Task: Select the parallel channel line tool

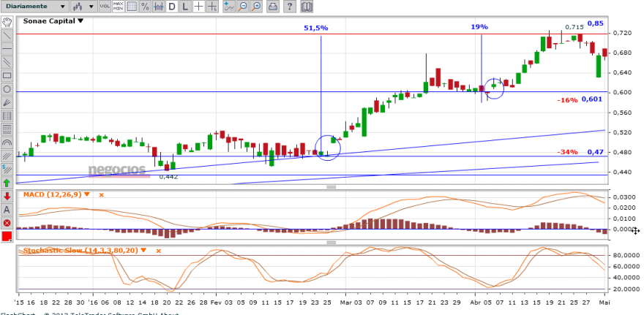Action: pos(7,62)
